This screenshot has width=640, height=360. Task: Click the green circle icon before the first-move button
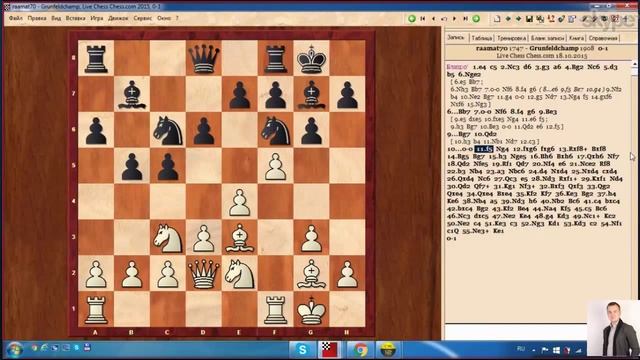(x=412, y=19)
